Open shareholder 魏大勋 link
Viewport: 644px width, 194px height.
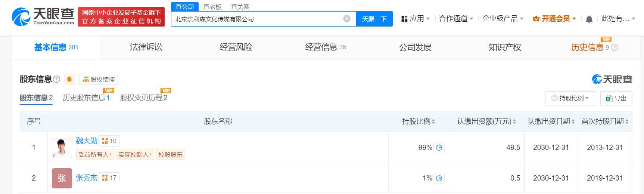(x=87, y=141)
